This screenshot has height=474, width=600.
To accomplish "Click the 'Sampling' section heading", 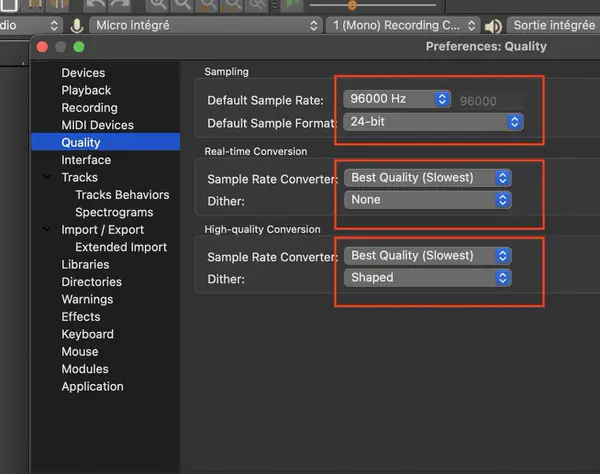I will pos(226,72).
